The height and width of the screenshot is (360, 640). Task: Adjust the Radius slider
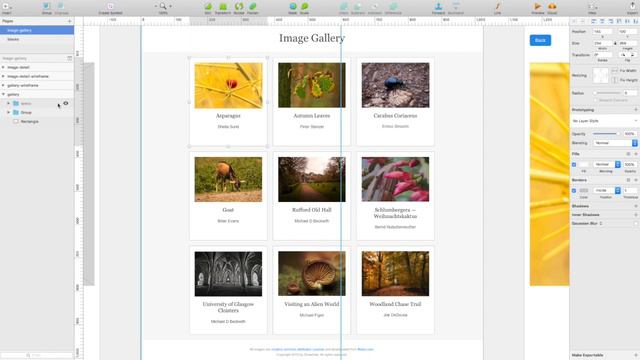coord(607,93)
